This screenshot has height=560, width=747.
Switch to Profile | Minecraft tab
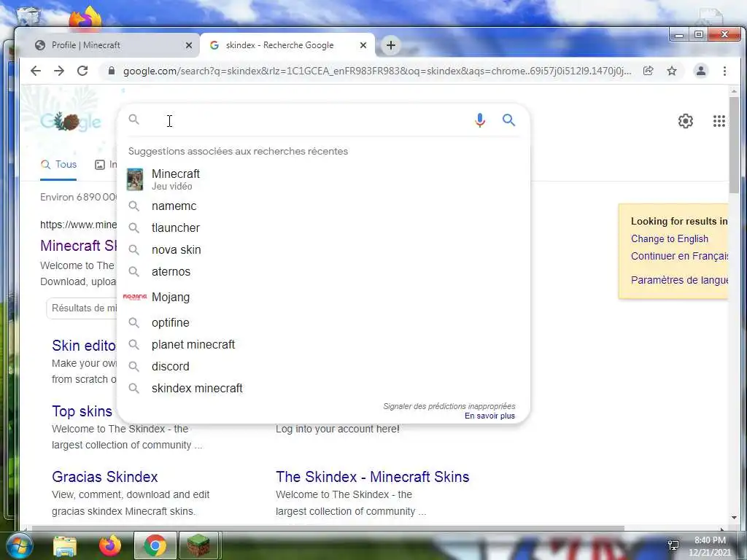109,45
